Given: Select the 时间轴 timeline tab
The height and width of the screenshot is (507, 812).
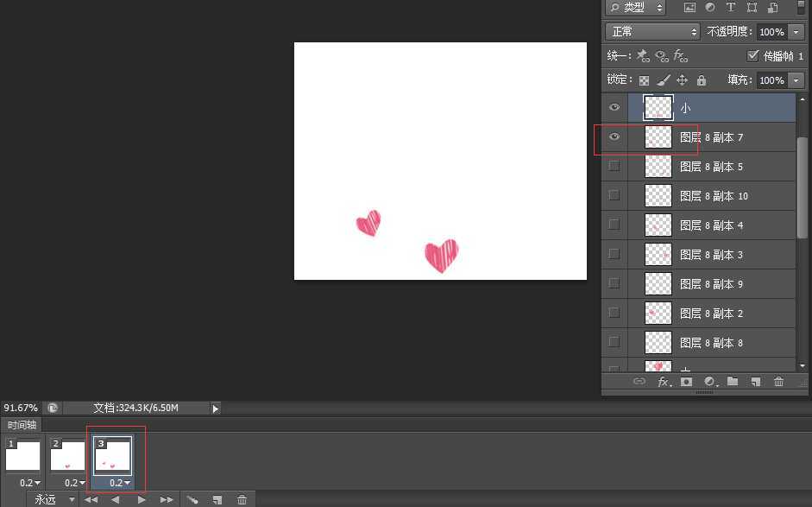Looking at the screenshot, I should click(22, 425).
